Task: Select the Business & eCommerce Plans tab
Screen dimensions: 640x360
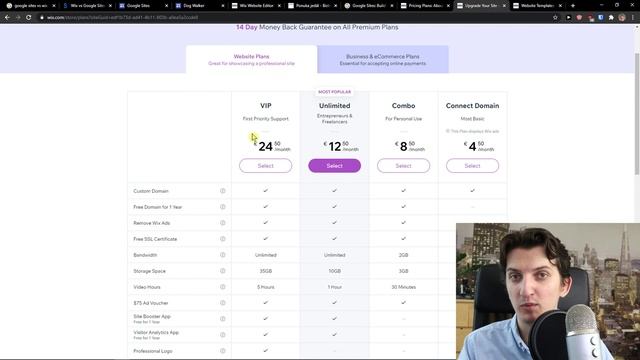Action: [x=383, y=60]
